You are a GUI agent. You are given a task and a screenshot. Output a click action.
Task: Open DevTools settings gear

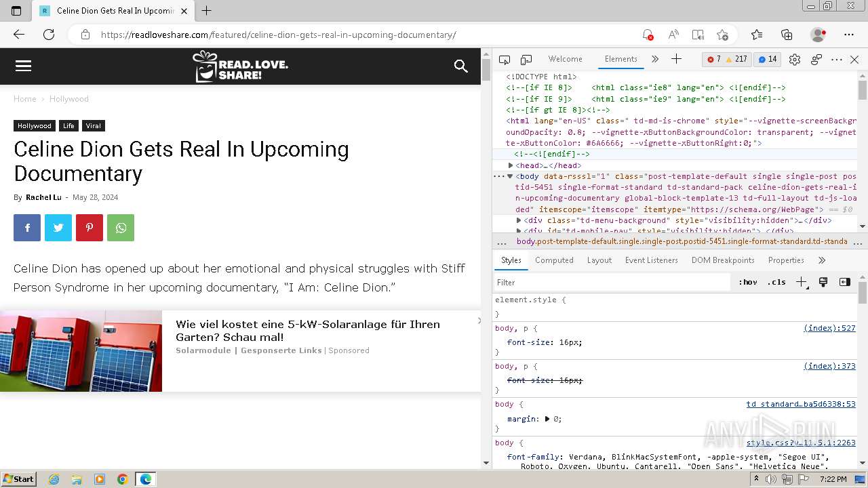coord(795,60)
